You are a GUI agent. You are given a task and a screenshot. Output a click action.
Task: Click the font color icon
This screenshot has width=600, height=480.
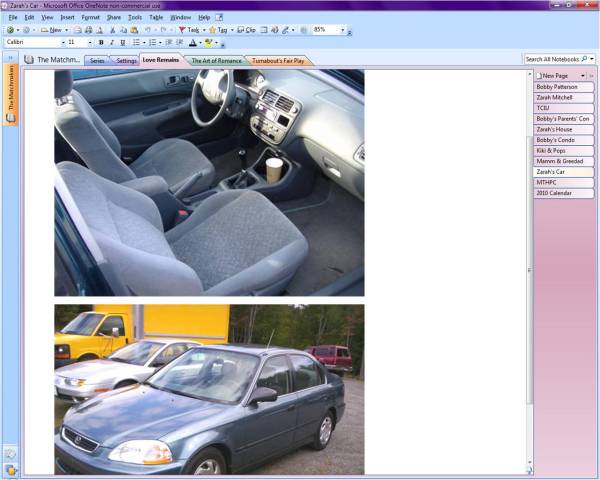click(x=192, y=43)
